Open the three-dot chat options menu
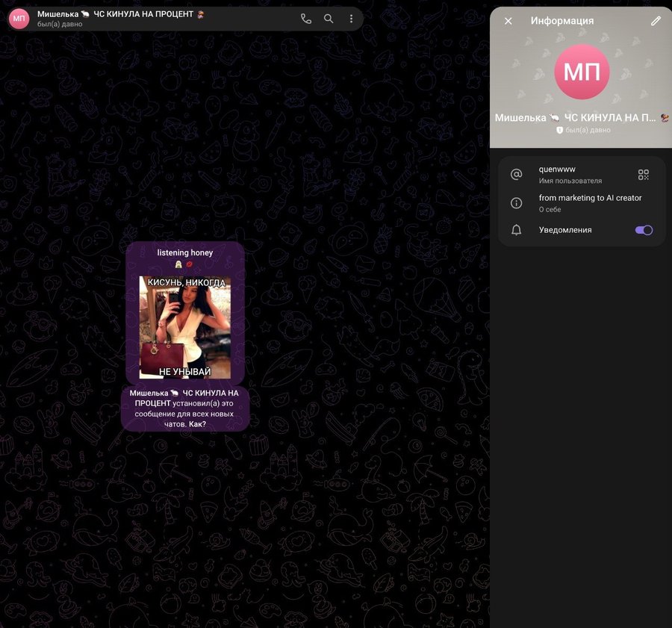This screenshot has width=672, height=628. point(352,19)
